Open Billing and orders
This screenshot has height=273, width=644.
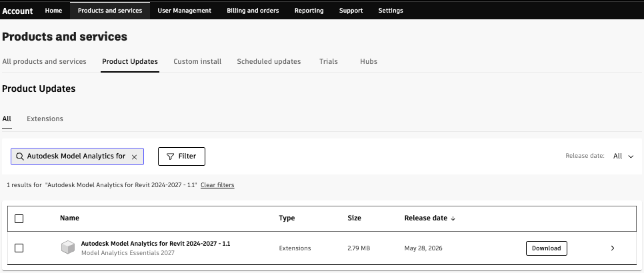(253, 11)
